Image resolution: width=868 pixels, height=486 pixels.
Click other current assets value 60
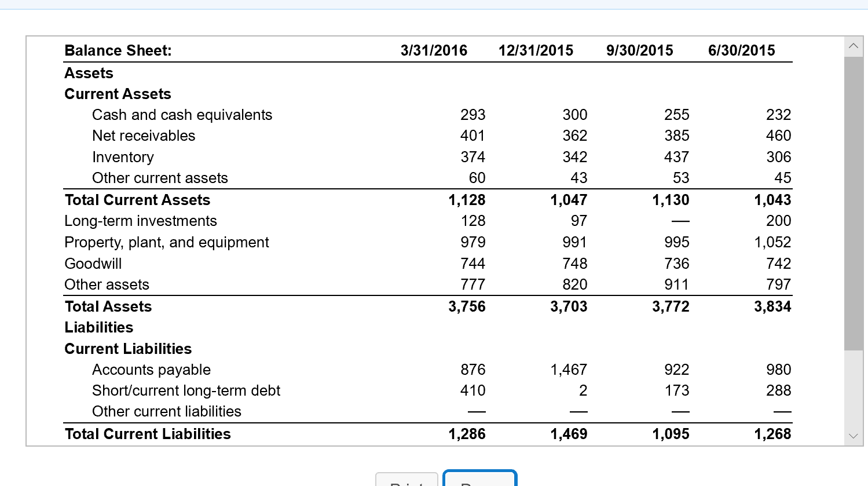(x=477, y=178)
